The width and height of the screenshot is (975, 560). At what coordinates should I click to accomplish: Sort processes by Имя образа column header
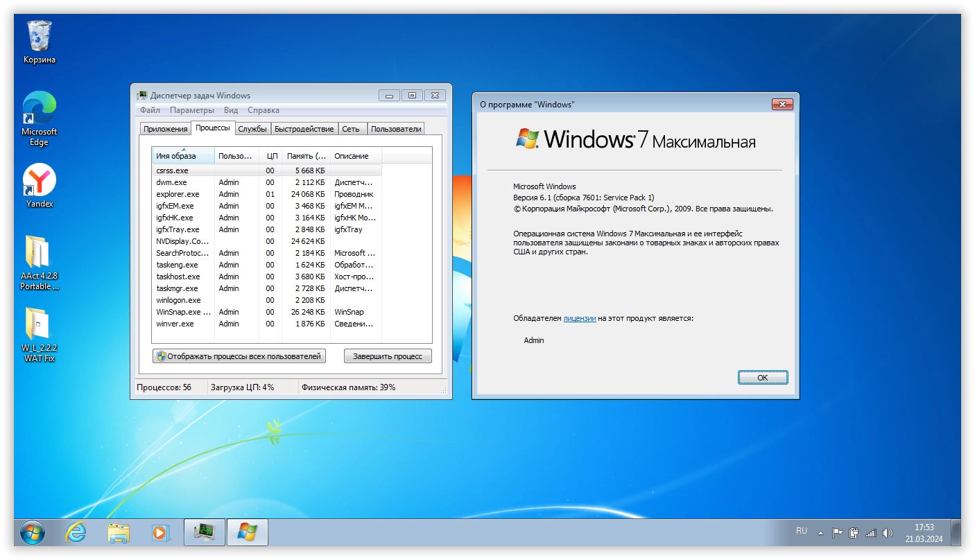tap(183, 156)
